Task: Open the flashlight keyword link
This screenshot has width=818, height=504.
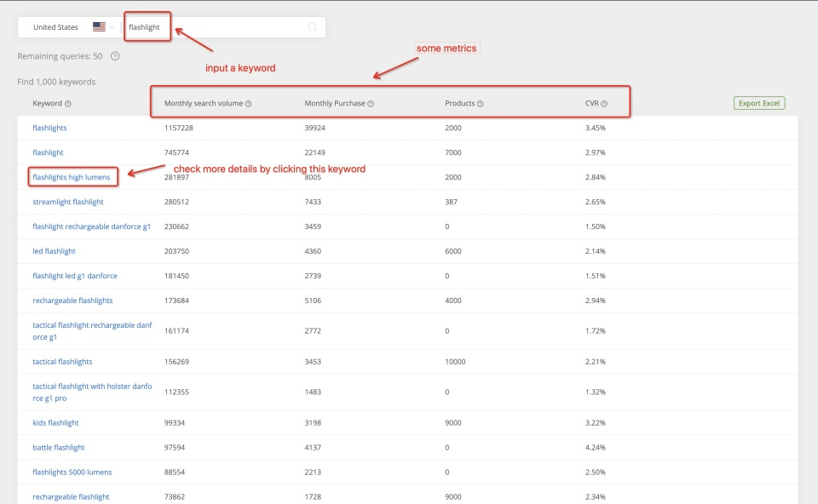Action: pyautogui.click(x=48, y=152)
